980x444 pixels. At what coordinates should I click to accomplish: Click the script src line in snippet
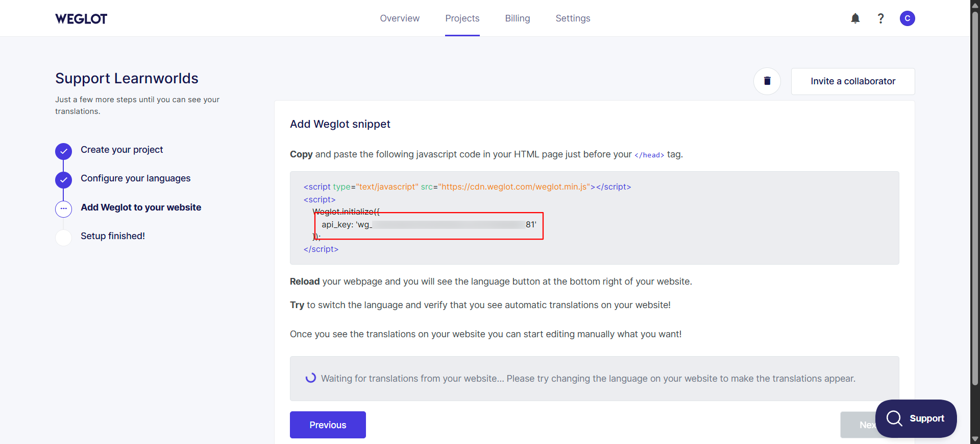click(467, 187)
